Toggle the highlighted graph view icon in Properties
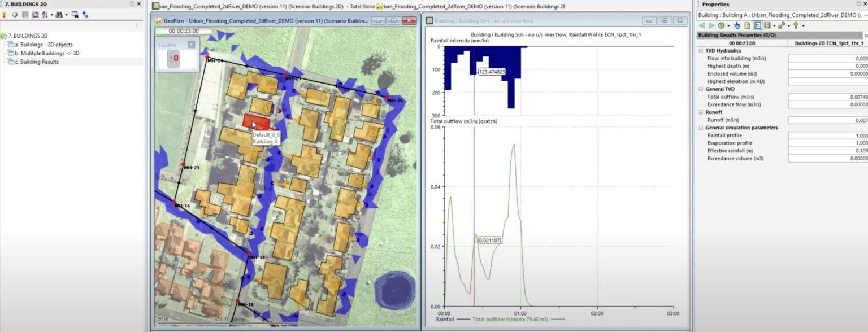 758,25
